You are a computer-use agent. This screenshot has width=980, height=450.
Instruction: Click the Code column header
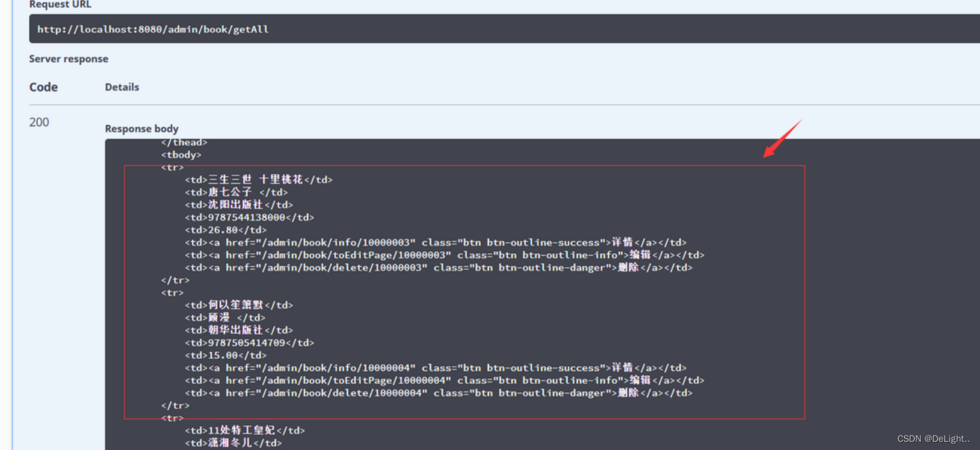(43, 87)
